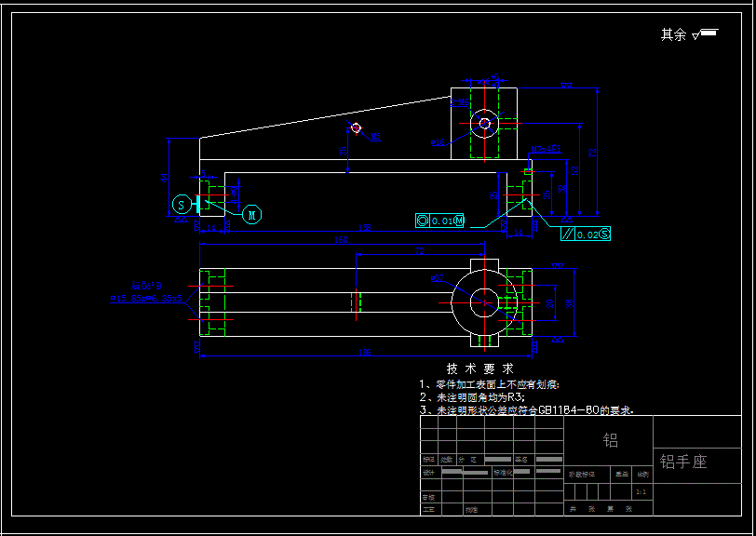Click the 设计 cell in title block
The image size is (756, 536).
(x=428, y=473)
